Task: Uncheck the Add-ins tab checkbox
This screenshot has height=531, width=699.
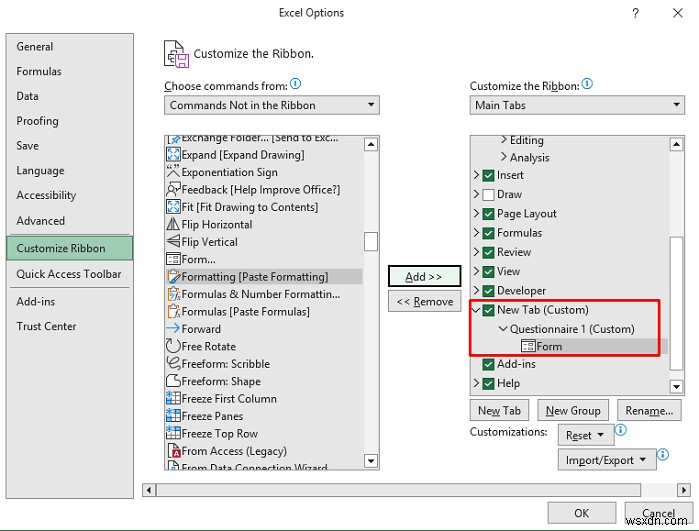Action: tap(488, 364)
